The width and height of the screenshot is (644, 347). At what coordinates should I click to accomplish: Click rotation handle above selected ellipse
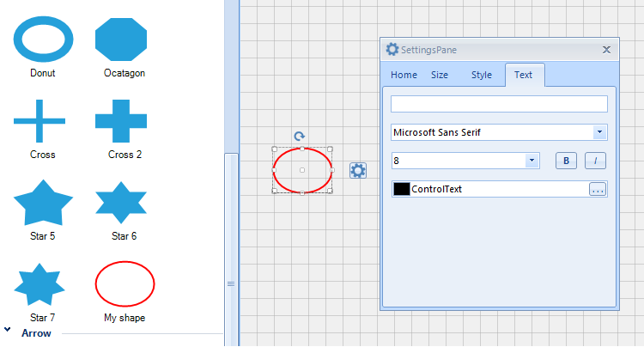coord(300,136)
